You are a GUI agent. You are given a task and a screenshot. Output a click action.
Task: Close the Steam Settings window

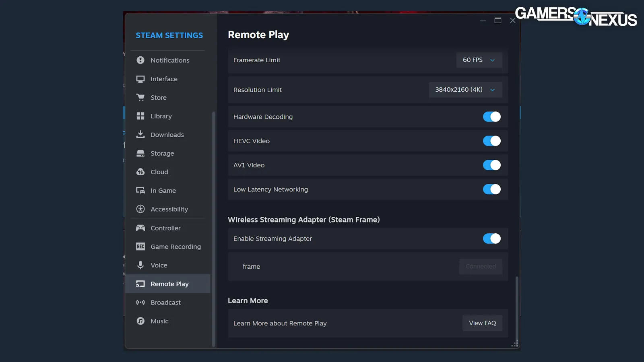tap(513, 21)
